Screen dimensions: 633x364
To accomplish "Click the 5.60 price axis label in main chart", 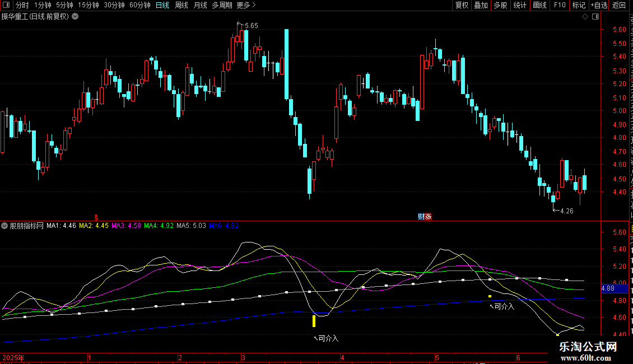I will tap(619, 30).
